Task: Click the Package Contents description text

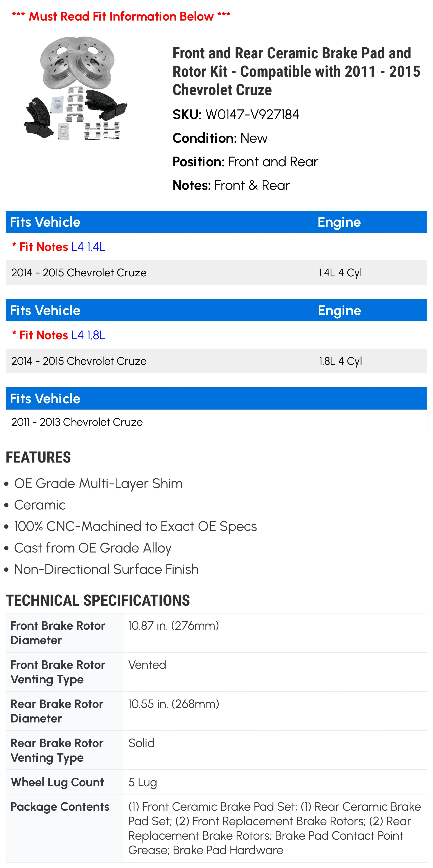Action: [x=274, y=828]
